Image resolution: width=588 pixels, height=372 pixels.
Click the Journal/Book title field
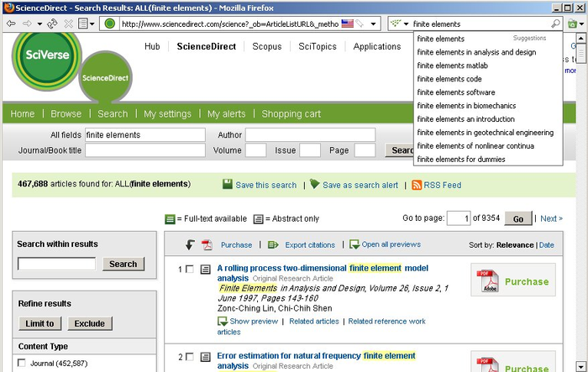click(x=145, y=150)
